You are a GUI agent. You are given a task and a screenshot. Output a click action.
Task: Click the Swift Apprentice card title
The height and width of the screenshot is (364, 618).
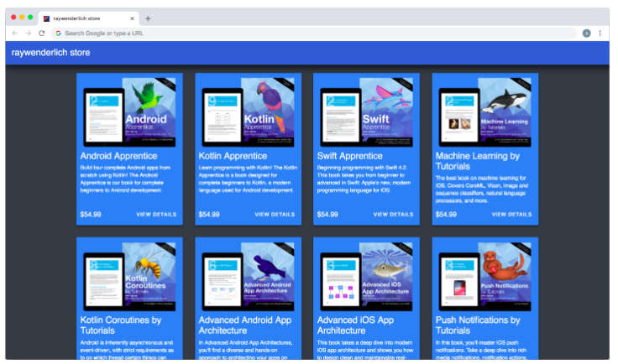(x=350, y=156)
